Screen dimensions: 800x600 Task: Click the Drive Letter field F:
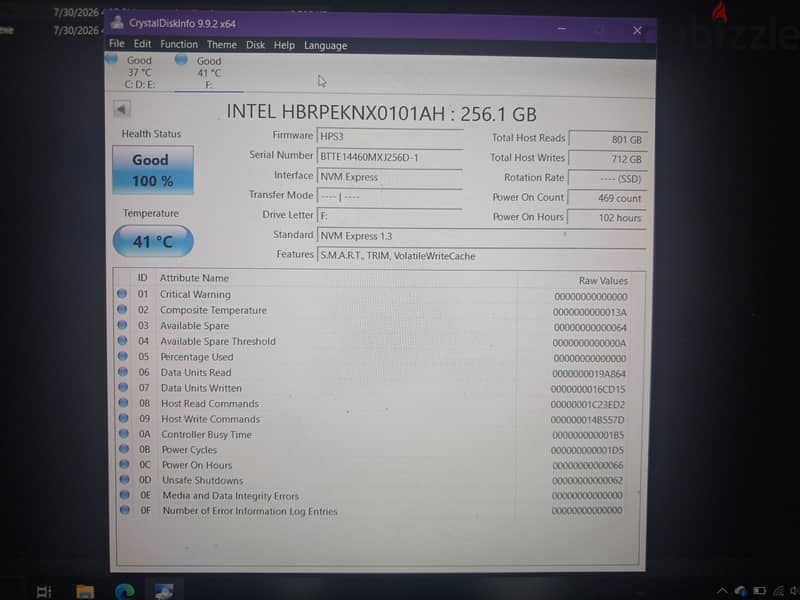click(x=390, y=215)
